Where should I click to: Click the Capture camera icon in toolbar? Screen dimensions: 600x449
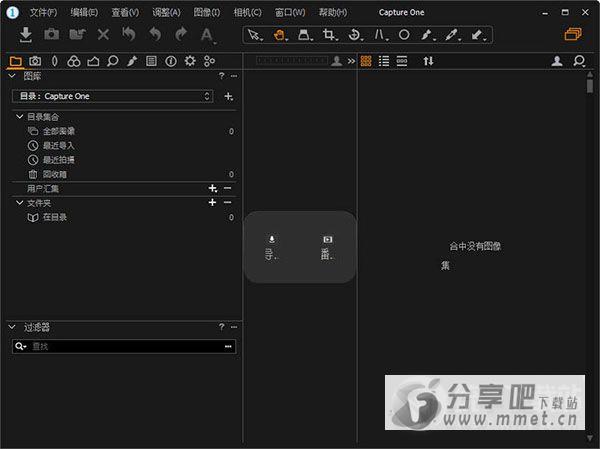pos(51,34)
